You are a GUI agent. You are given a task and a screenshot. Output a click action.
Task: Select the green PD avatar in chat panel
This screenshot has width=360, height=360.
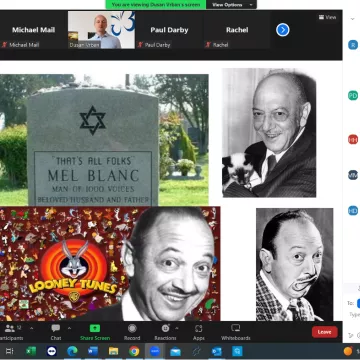click(353, 96)
